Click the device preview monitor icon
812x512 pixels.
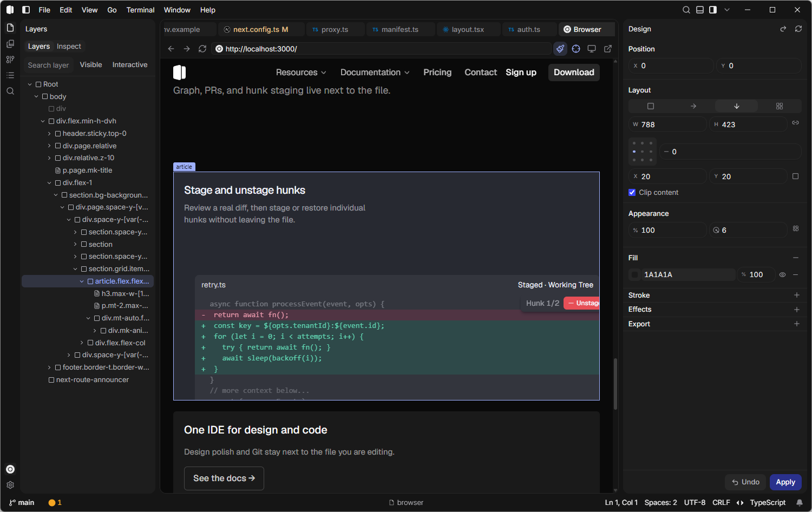592,49
